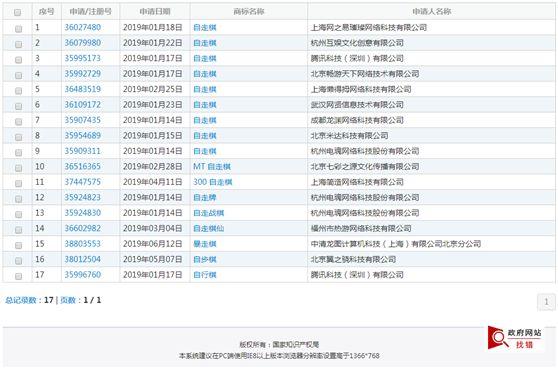Open application number 38803553
The width and height of the screenshot is (558, 369).
coord(83,244)
